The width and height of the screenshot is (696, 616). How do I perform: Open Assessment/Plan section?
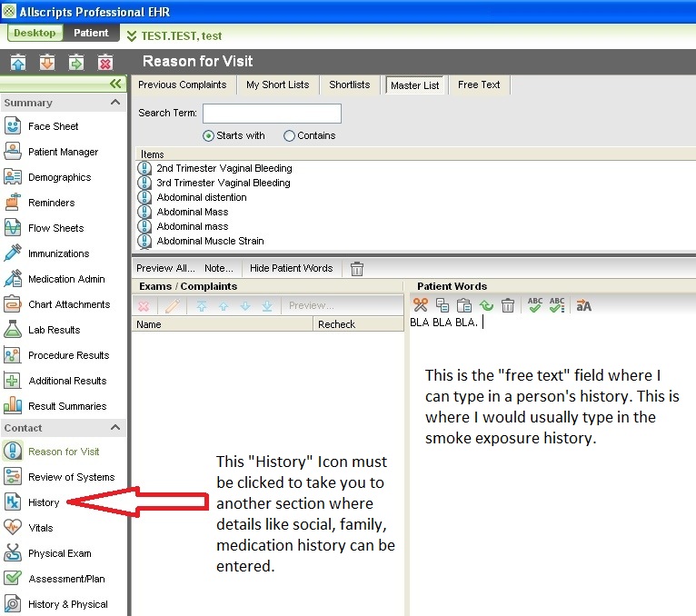click(x=66, y=579)
